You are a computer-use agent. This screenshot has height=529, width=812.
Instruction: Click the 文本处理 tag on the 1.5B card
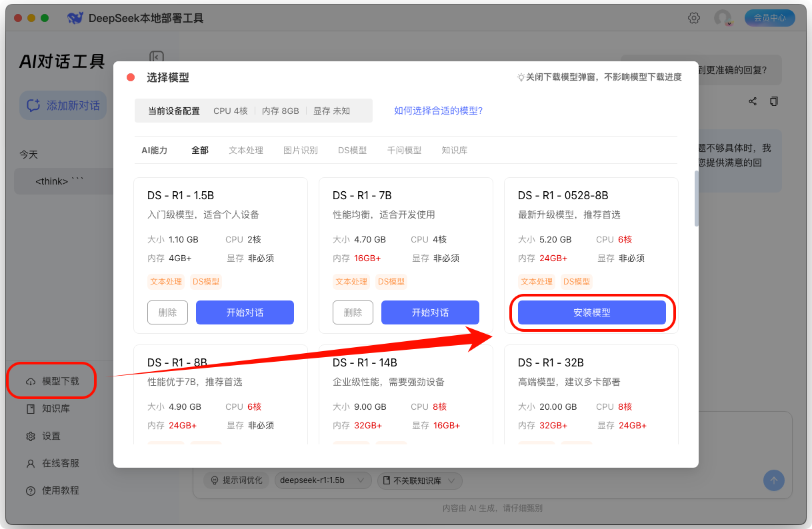point(166,282)
